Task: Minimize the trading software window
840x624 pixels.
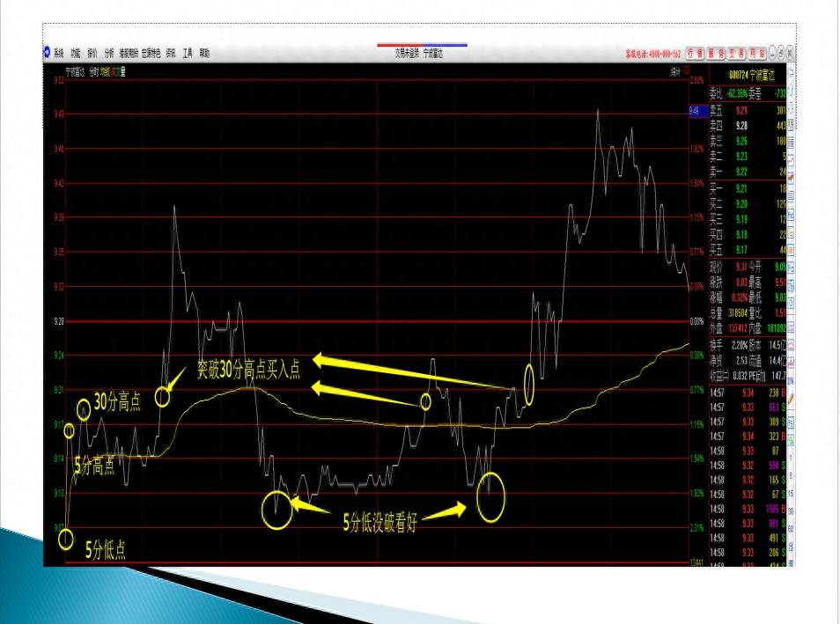Action: 772,53
